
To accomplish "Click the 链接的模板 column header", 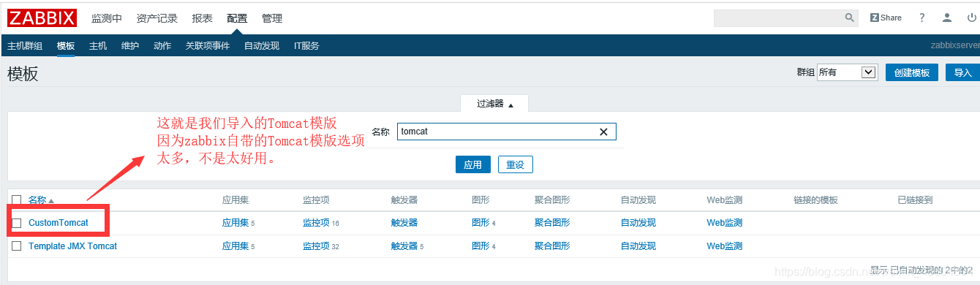I will (x=815, y=200).
